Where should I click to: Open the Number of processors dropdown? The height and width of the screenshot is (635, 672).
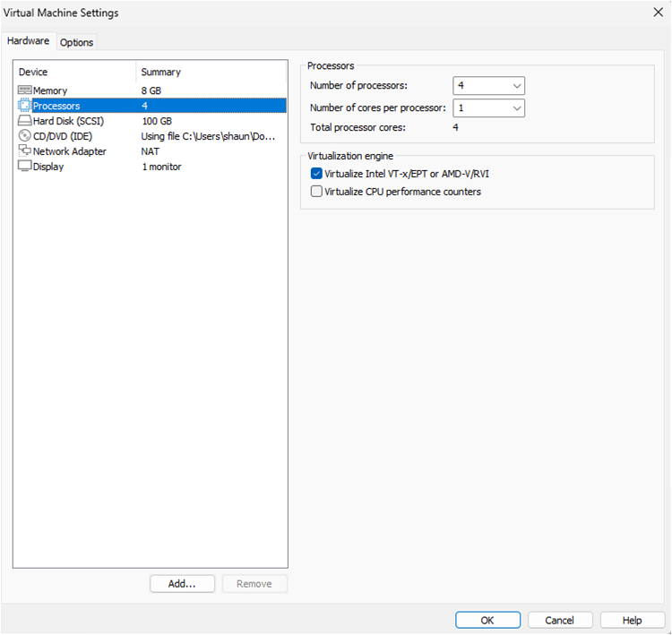488,86
